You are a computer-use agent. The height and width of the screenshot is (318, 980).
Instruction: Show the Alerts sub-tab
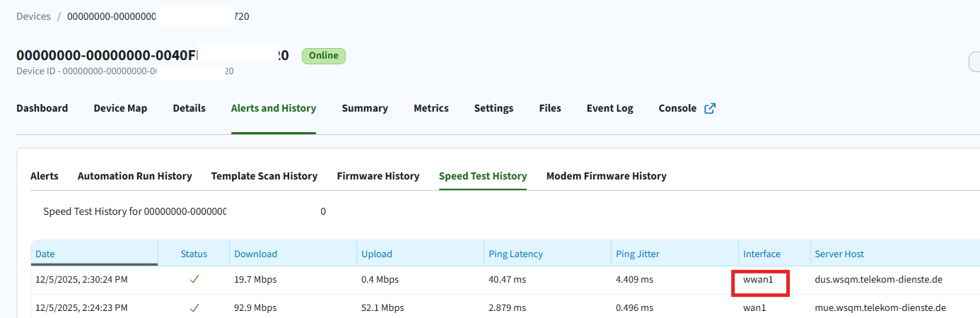44,176
